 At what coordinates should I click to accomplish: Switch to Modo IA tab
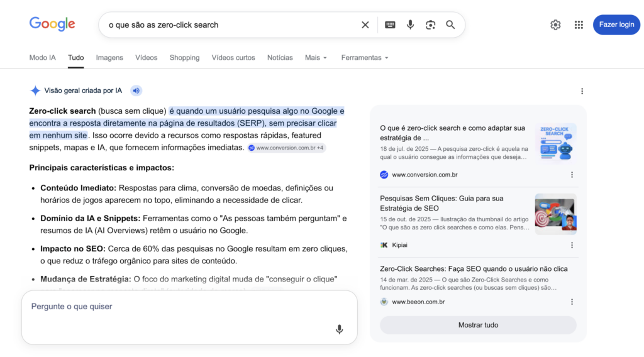(42, 57)
